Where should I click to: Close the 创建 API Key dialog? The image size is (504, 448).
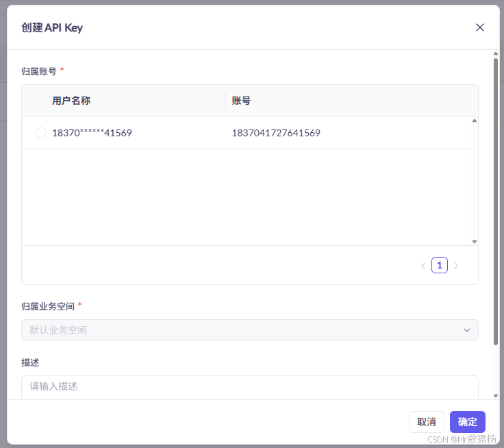(x=479, y=27)
